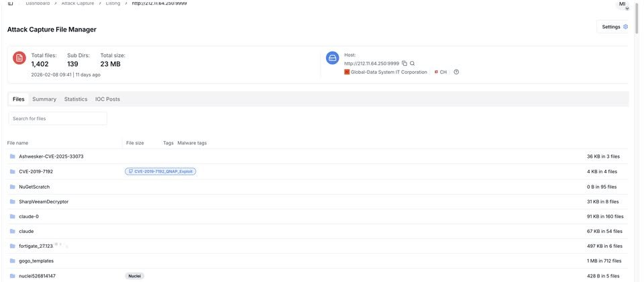Click the Nuclei malware tag
This screenshot has height=282, width=644.
pyautogui.click(x=135, y=276)
